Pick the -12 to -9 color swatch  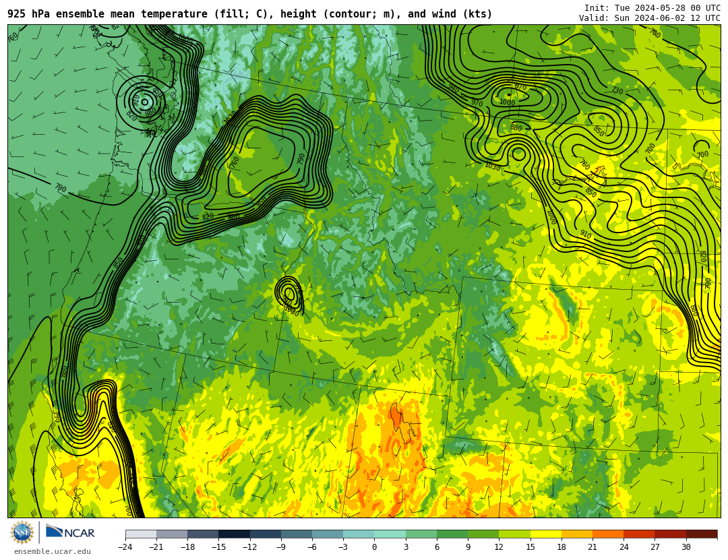click(x=266, y=534)
